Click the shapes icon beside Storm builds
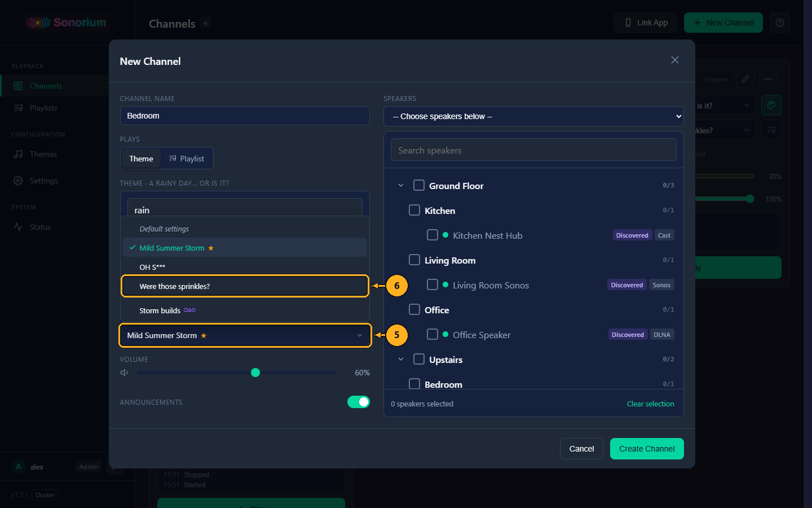Screen dimensions: 812x508 [189, 310]
